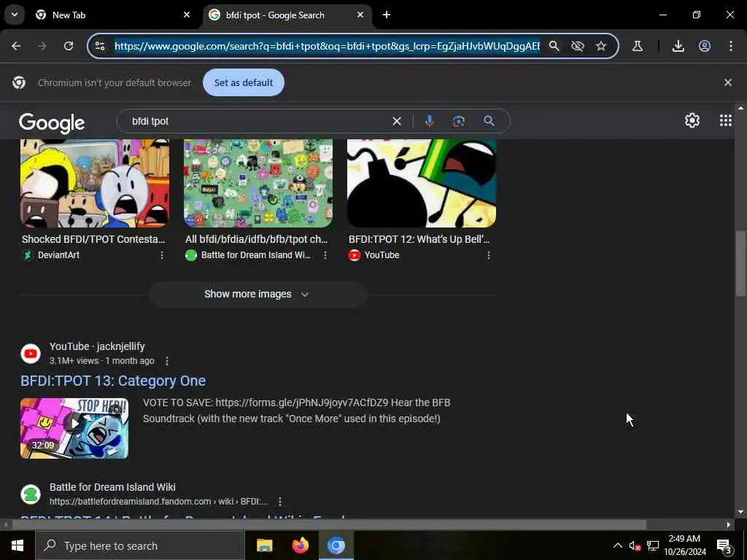
Task: Open Google quick settings gear
Action: [692, 120]
